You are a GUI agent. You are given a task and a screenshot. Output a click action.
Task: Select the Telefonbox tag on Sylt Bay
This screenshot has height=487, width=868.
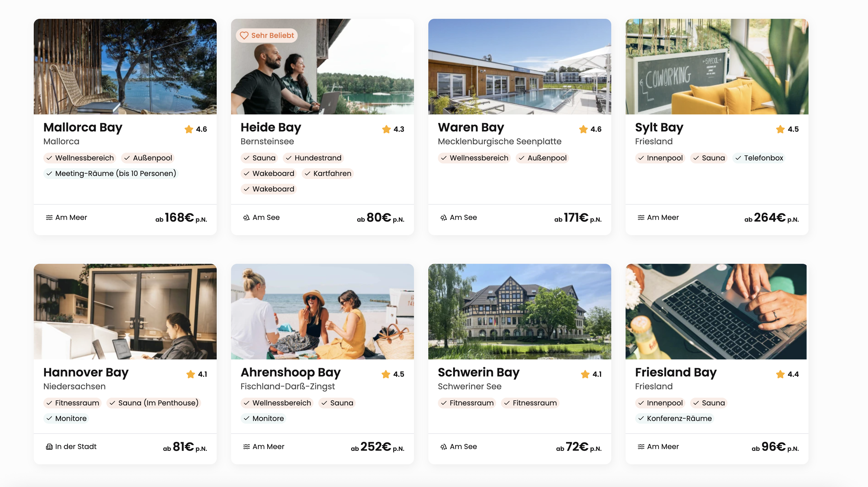[759, 158]
